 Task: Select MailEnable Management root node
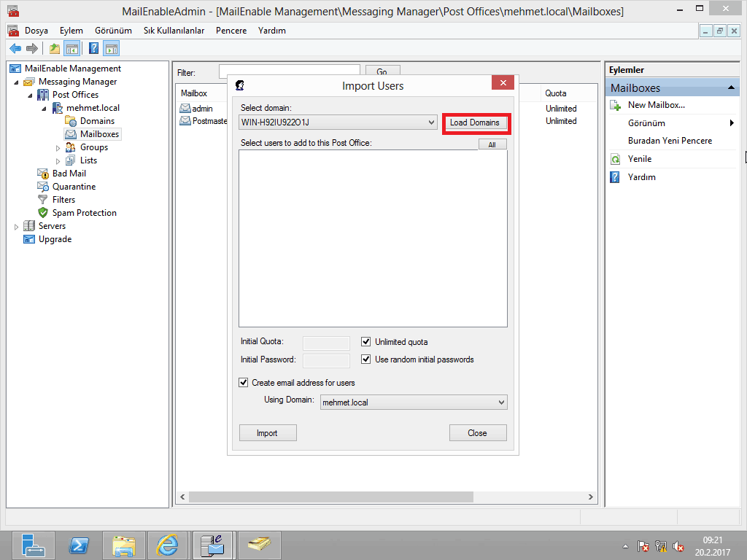pos(73,69)
